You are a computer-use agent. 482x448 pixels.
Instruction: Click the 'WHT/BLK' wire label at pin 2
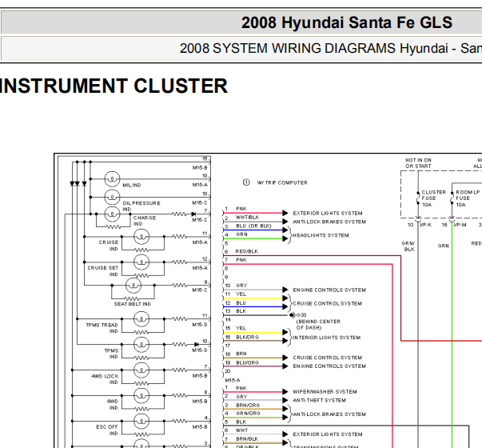(x=248, y=218)
